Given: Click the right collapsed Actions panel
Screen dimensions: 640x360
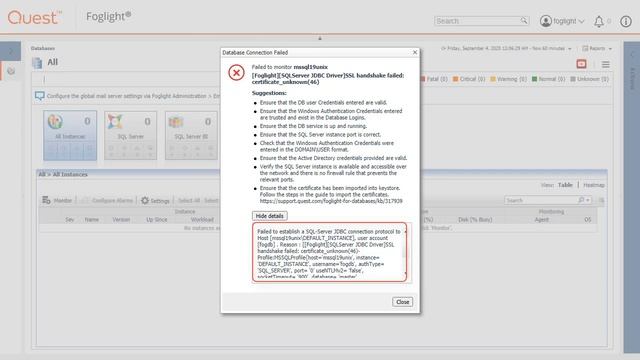Looking at the screenshot, I should (632, 197).
